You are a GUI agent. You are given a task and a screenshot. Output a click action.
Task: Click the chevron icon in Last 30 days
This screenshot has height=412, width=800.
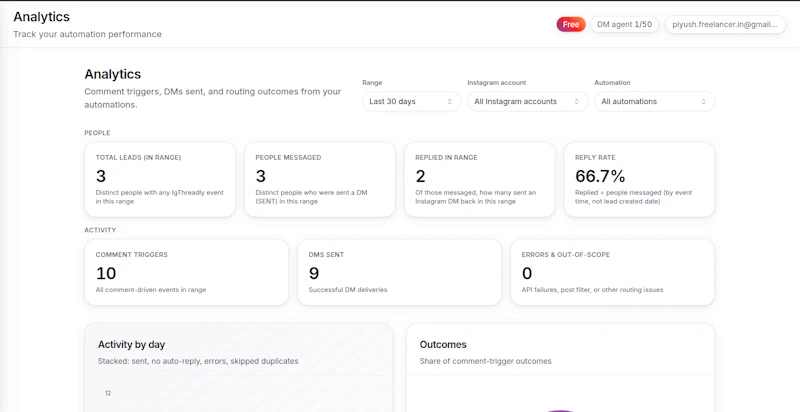(x=449, y=101)
